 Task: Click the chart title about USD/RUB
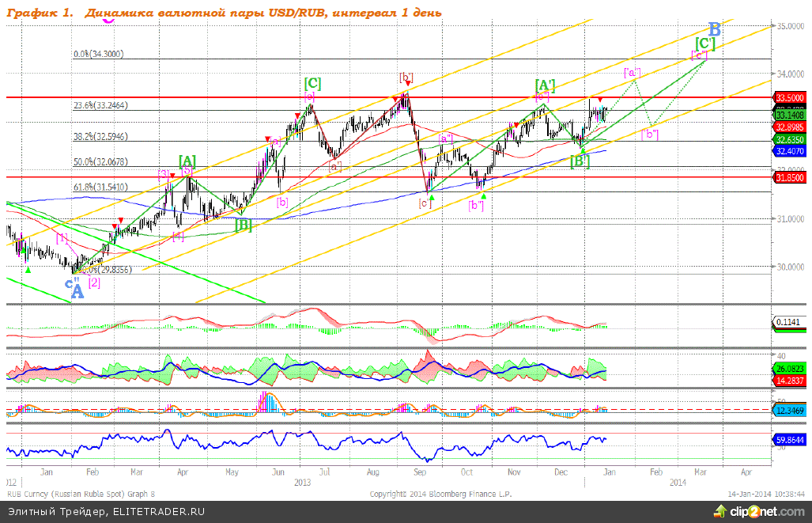click(224, 13)
